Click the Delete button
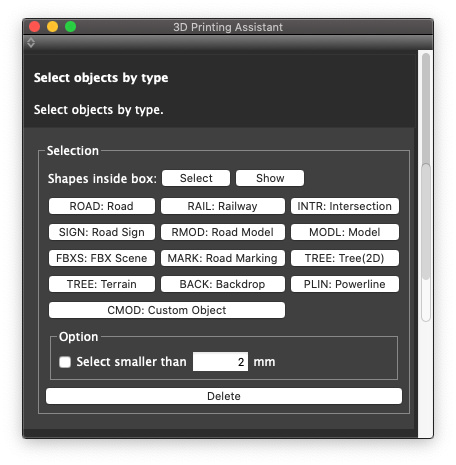The height and width of the screenshot is (465, 456). [224, 396]
